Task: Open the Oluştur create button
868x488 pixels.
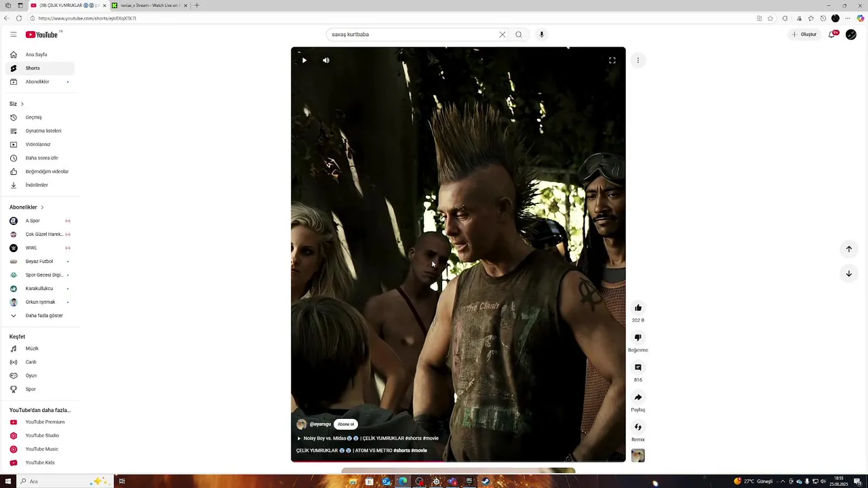Action: point(804,35)
